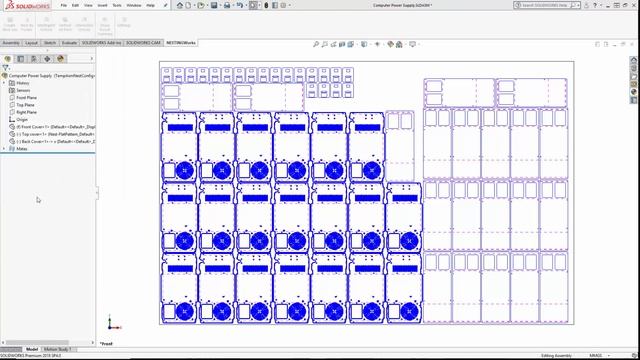Select DisplayManager tab icon
The image size is (640, 360).
[x=61, y=59]
